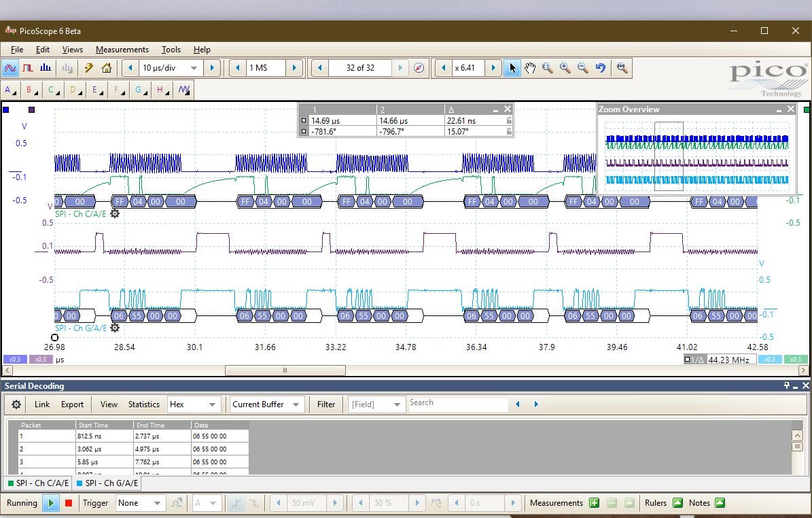Click the Export button
This screenshot has width=812, height=518.
click(72, 404)
